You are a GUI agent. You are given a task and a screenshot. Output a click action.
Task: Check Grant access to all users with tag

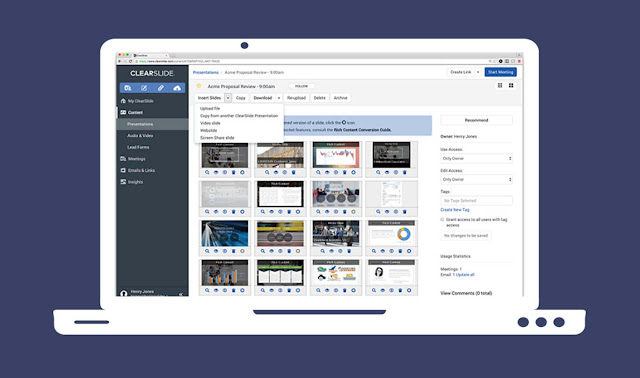pyautogui.click(x=442, y=220)
